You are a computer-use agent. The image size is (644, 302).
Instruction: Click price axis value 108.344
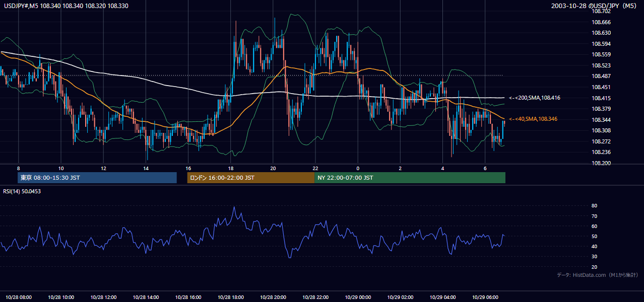(x=601, y=120)
